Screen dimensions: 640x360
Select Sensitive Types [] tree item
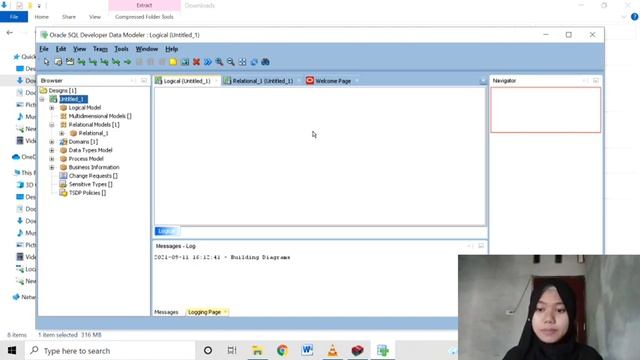point(91,184)
